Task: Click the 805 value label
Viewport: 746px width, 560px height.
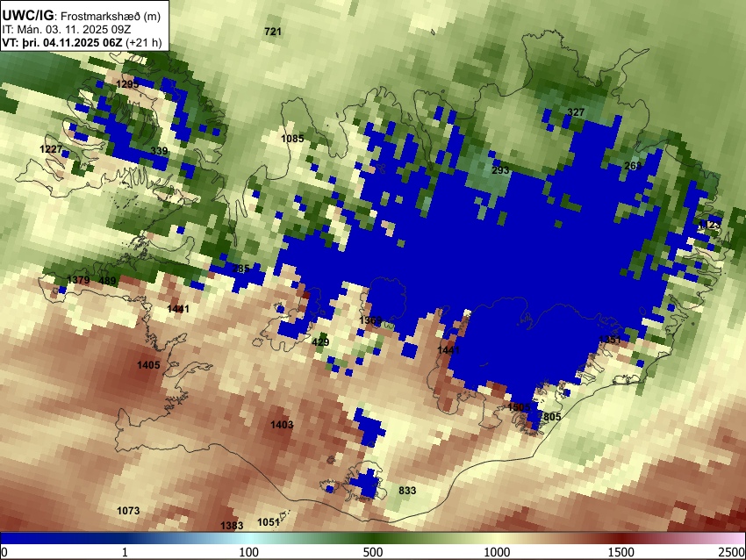Action: [552, 417]
